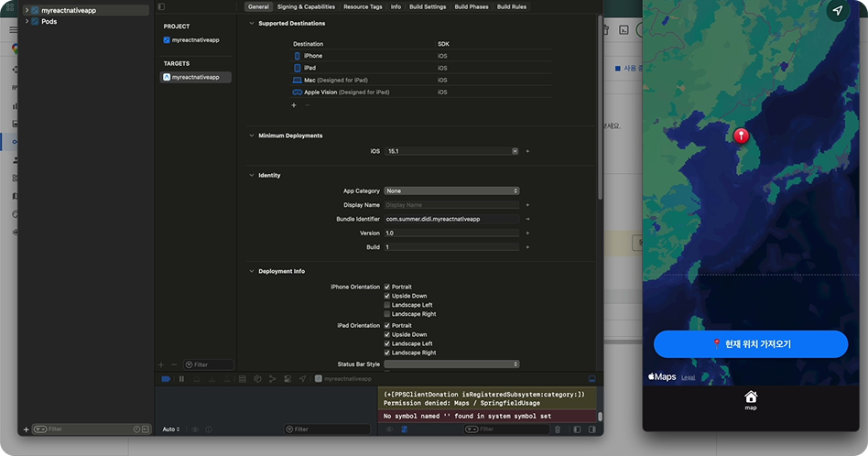The image size is (868, 456).
Task: Expand the Pods project tree item
Action: point(27,21)
